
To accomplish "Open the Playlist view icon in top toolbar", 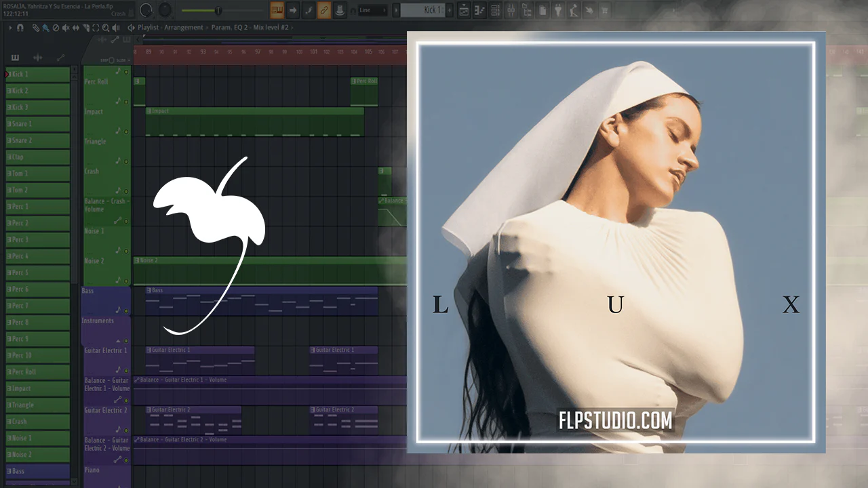I will 465,10.
